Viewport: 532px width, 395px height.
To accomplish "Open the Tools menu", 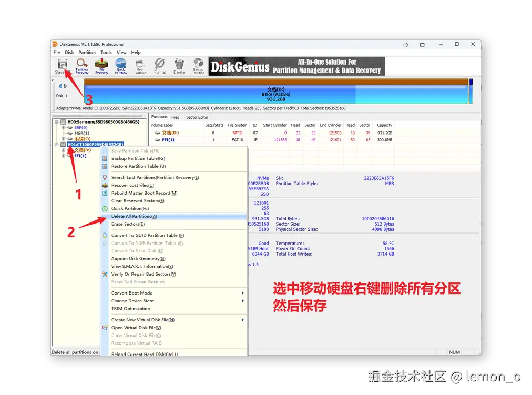I will [106, 53].
